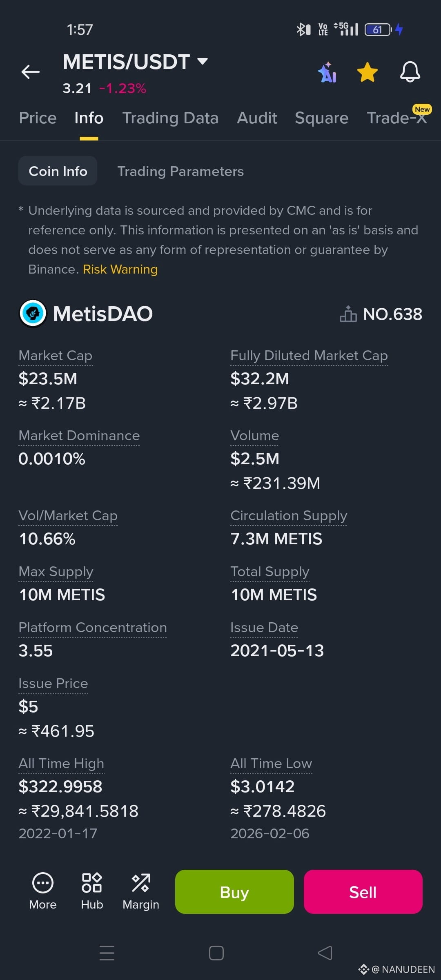Open the Audit tab
Image resolution: width=441 pixels, height=980 pixels.
[x=257, y=118]
